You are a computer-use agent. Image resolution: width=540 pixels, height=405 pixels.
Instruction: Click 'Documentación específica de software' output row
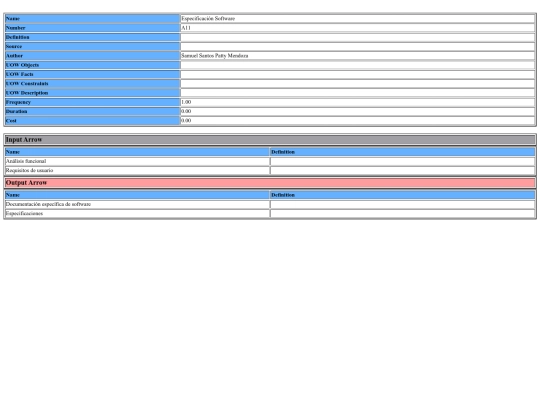pos(137,204)
